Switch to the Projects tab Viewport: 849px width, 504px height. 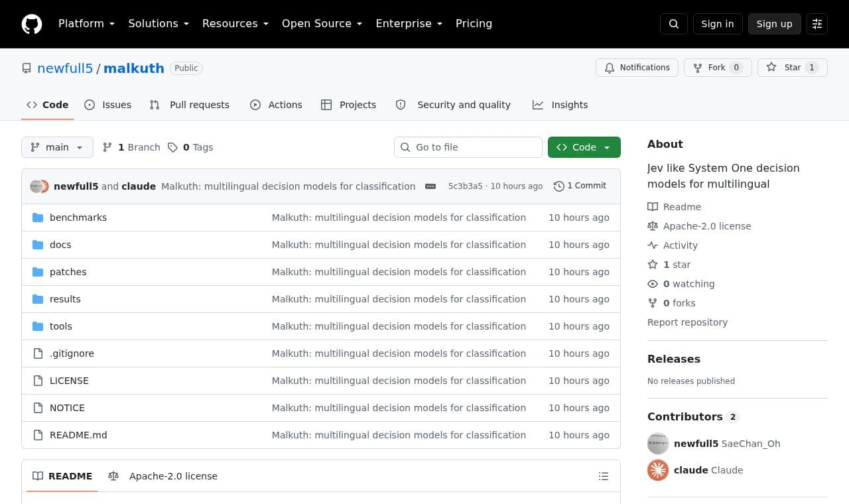pos(348,105)
